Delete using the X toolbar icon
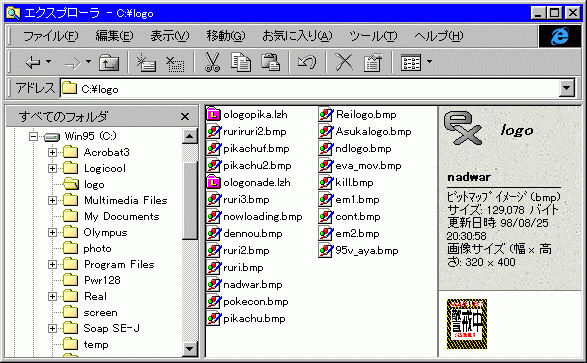 344,62
